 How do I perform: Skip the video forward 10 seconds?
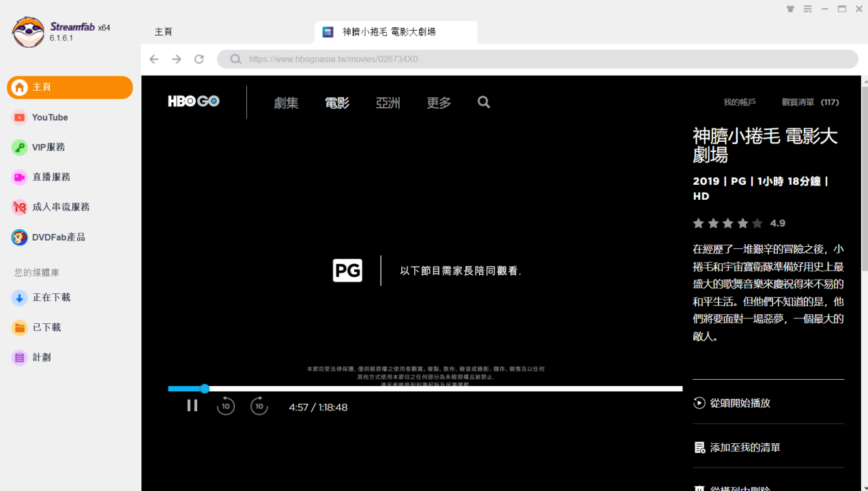pos(259,406)
